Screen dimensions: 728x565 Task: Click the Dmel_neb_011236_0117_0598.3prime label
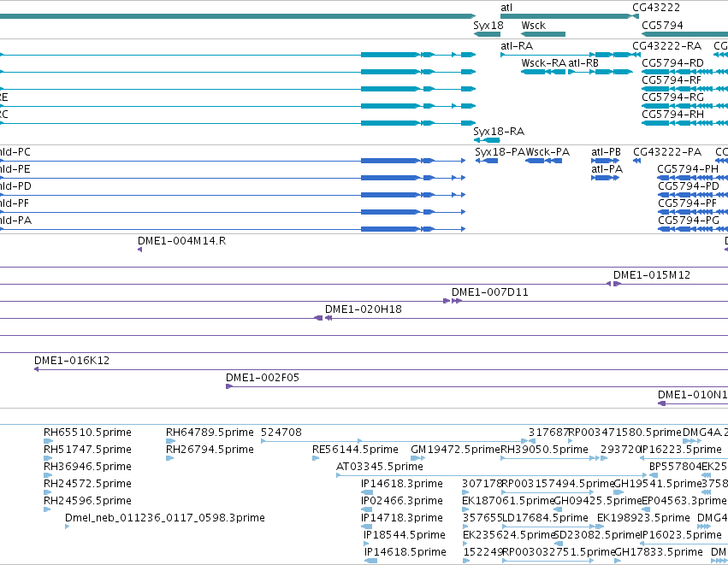[165, 518]
